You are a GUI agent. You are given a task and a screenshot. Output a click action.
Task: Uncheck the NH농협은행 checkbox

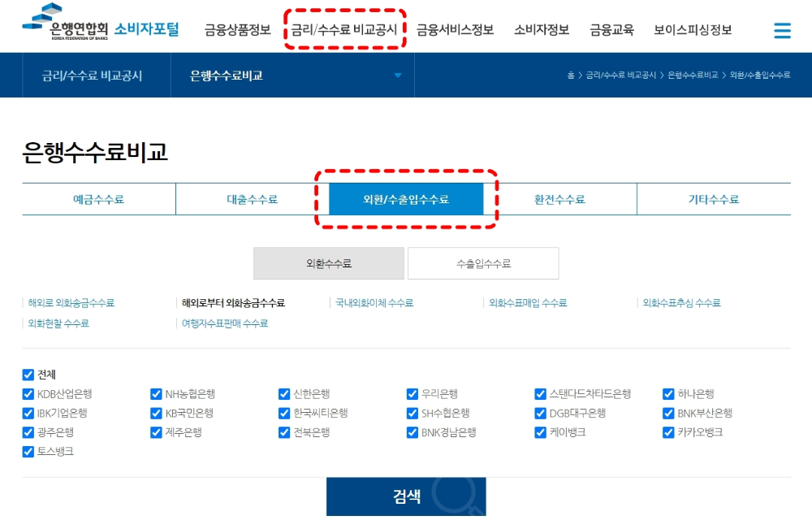[156, 394]
